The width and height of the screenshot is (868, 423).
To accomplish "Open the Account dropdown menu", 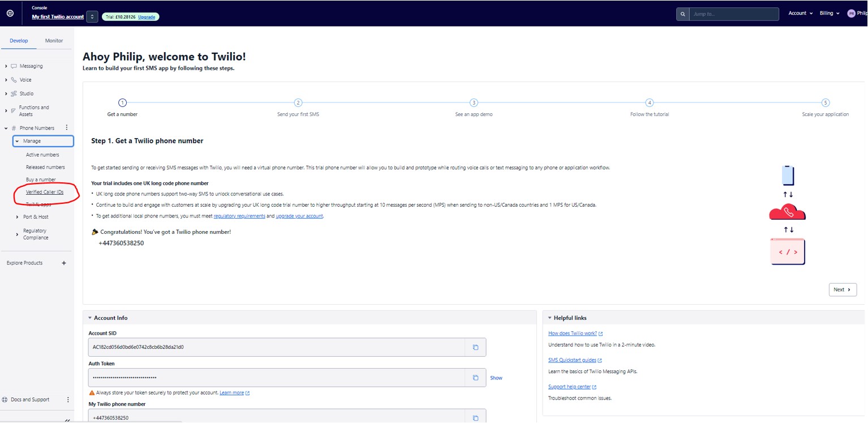I will tap(800, 13).
